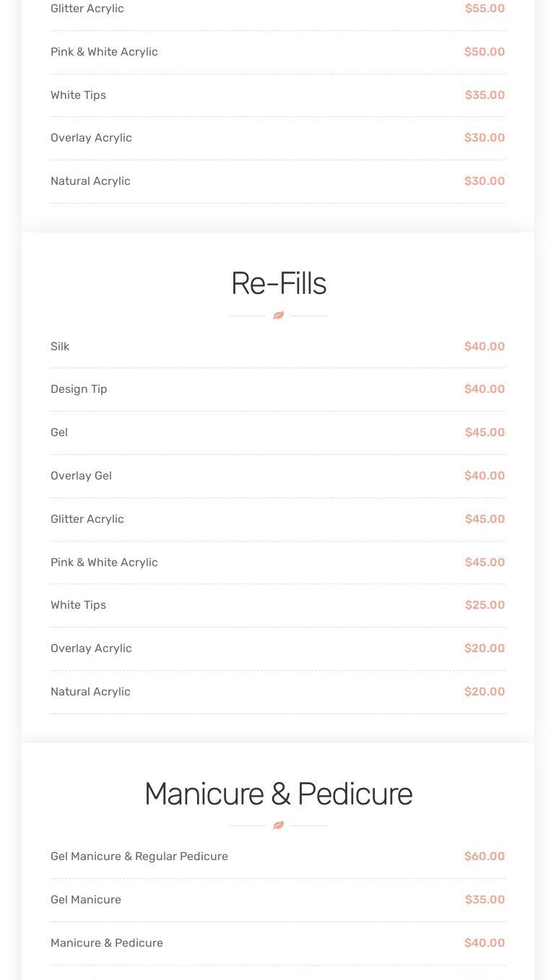Click the Re-Fills section heading

(278, 284)
